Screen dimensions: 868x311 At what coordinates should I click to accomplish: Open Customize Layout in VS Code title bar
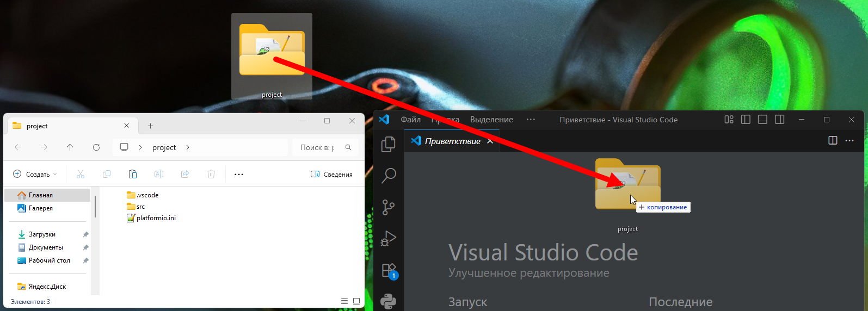pos(729,120)
